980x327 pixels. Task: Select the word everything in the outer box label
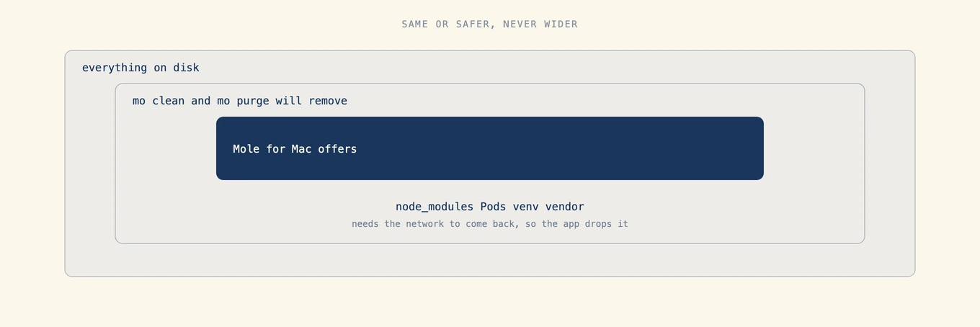(115, 68)
